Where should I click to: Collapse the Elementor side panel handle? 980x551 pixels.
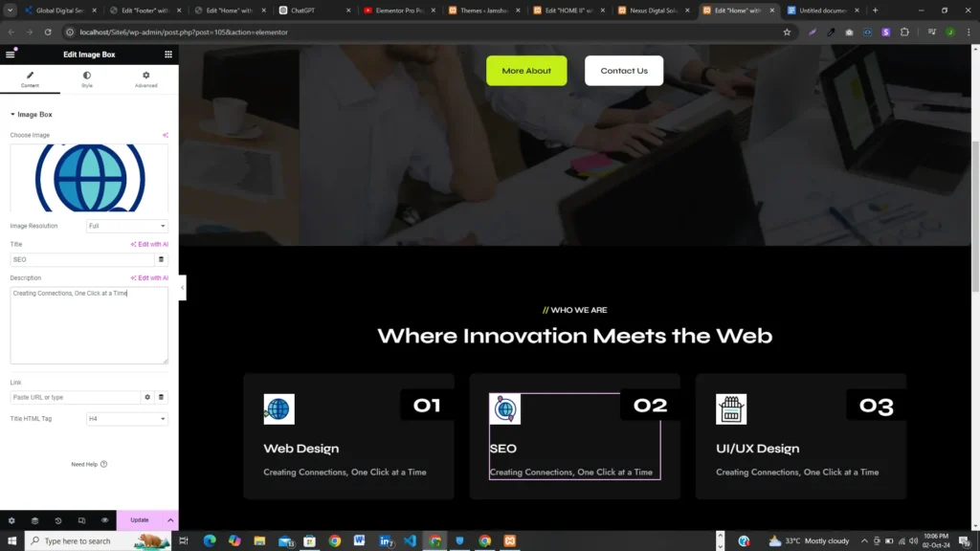pyautogui.click(x=182, y=288)
